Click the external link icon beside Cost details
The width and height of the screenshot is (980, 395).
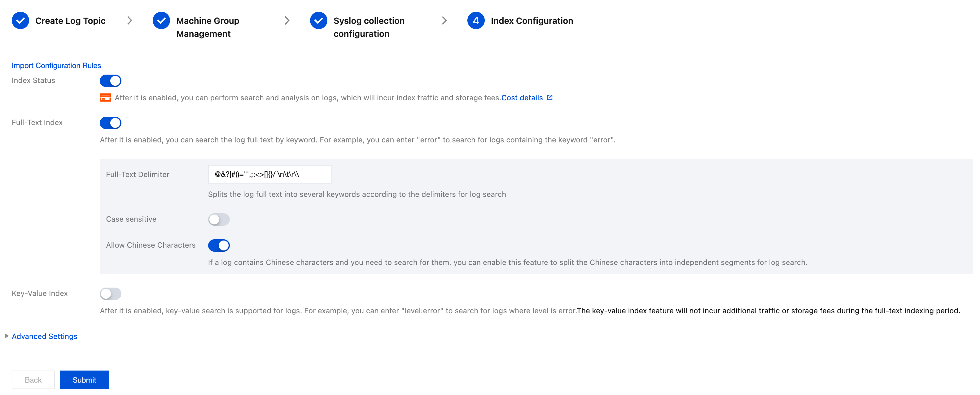[550, 98]
